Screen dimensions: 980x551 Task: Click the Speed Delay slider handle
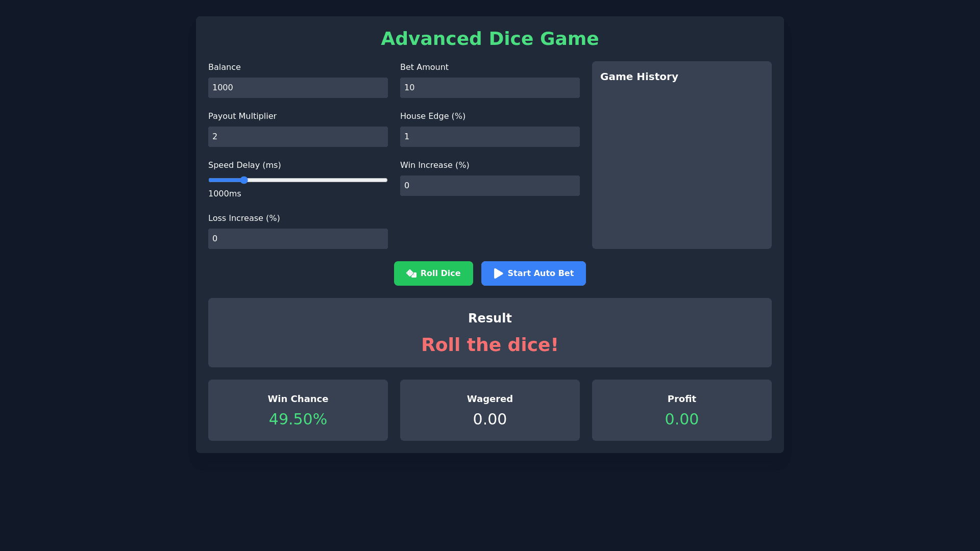(244, 180)
